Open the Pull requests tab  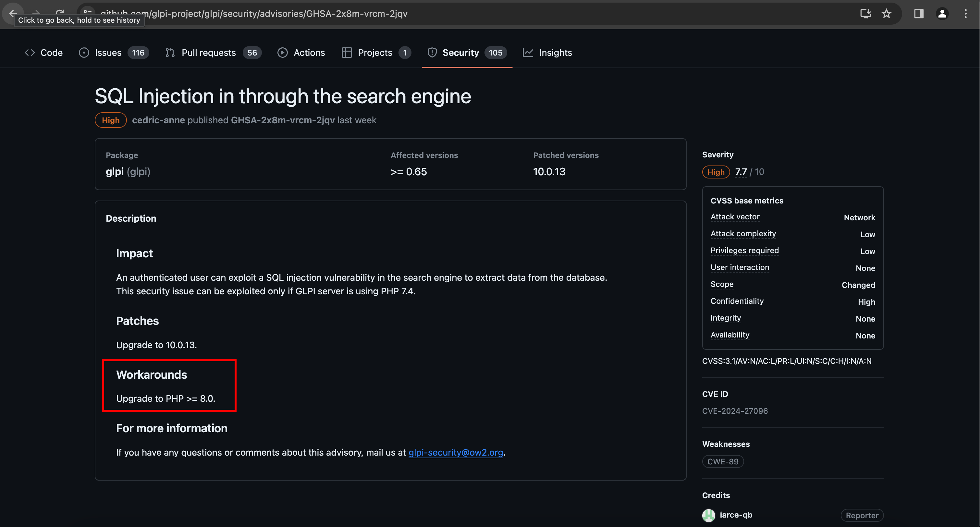coord(213,53)
